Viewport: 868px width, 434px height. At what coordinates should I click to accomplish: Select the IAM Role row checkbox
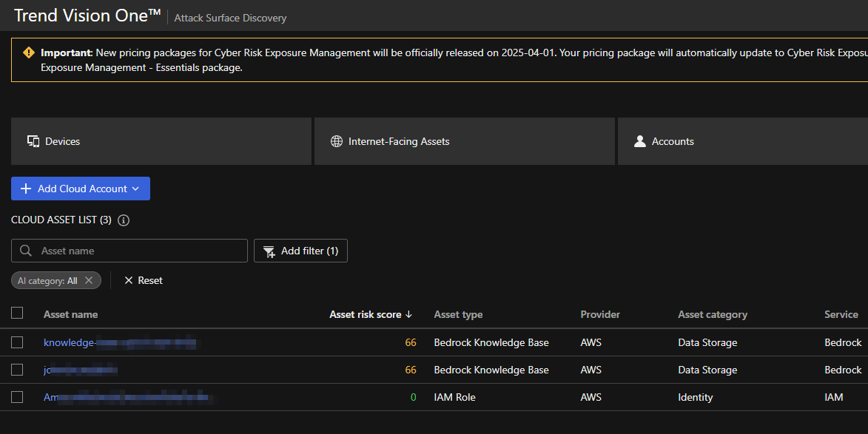tap(17, 397)
